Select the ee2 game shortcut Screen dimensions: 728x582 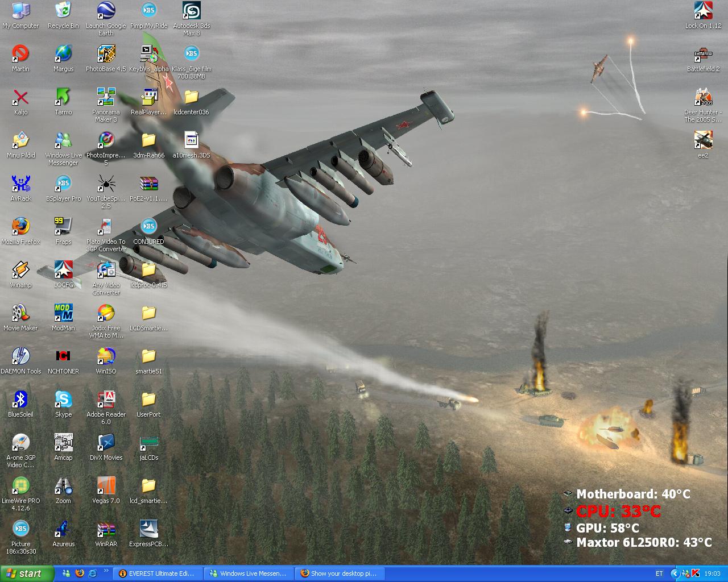[703, 145]
